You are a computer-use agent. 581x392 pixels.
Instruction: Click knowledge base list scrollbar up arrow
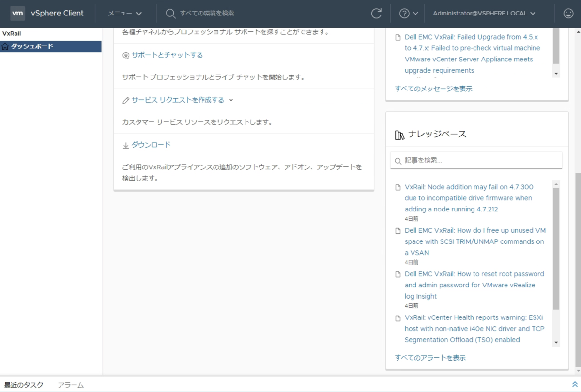pos(556,184)
